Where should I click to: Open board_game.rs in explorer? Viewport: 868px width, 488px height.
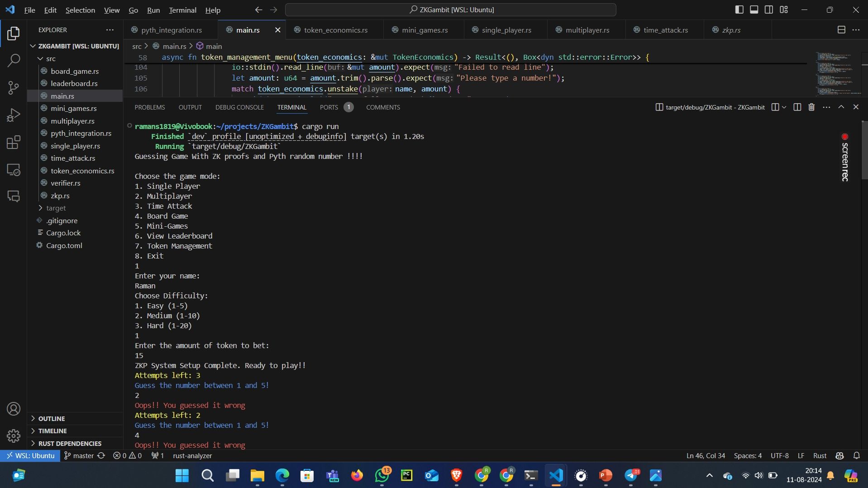[75, 71]
